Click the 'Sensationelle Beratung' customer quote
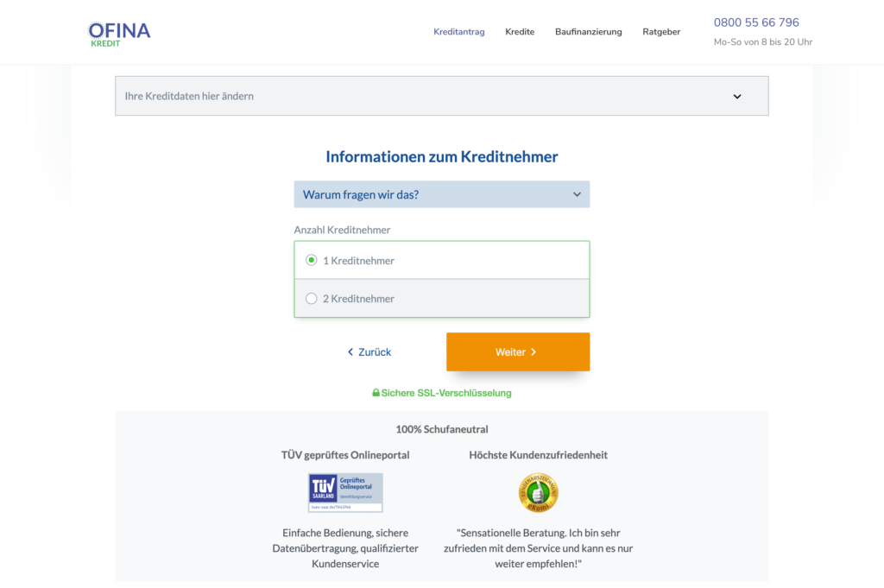This screenshot has height=588, width=884. click(538, 548)
